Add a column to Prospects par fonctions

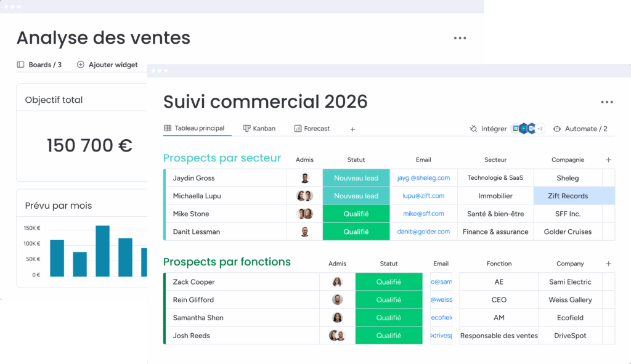tap(608, 264)
